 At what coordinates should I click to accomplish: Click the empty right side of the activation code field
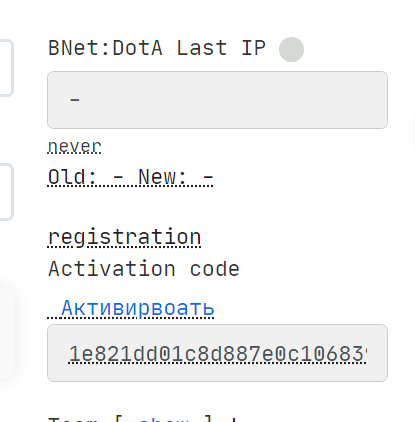click(x=377, y=353)
